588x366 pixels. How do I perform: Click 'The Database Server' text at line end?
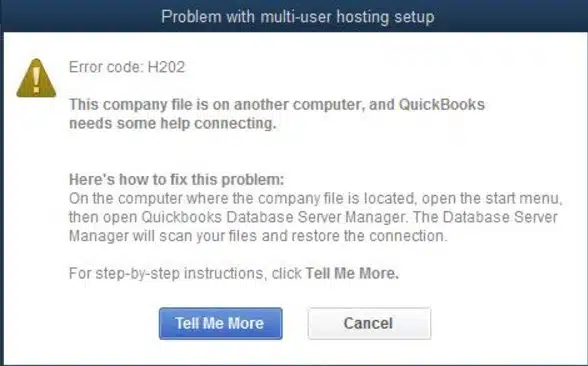[486, 217]
